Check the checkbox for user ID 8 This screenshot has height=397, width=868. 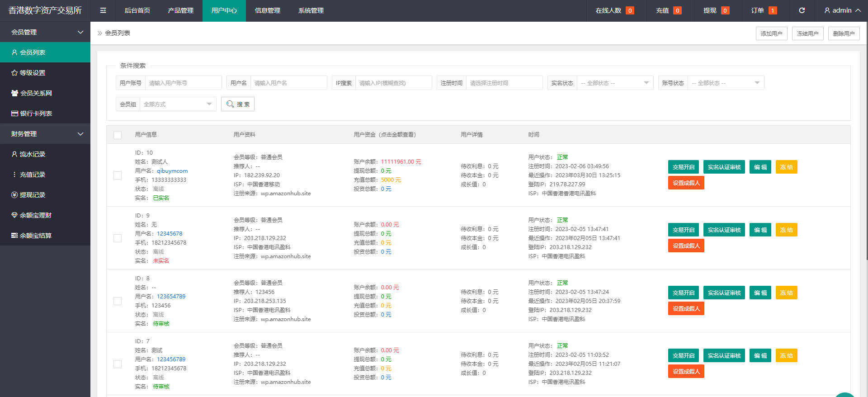pyautogui.click(x=118, y=301)
